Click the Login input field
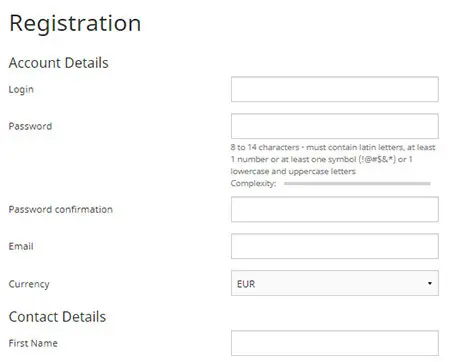This screenshot has height=362, width=450. pos(335,89)
